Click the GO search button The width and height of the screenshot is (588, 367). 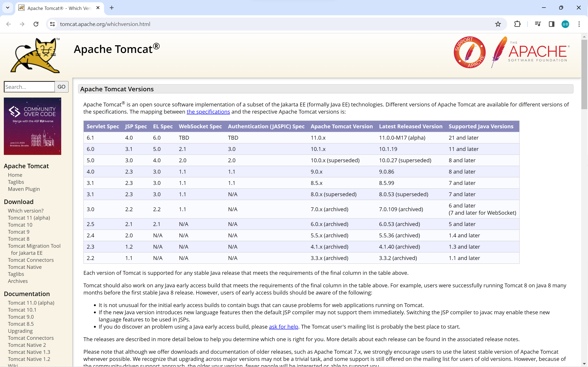click(x=62, y=87)
